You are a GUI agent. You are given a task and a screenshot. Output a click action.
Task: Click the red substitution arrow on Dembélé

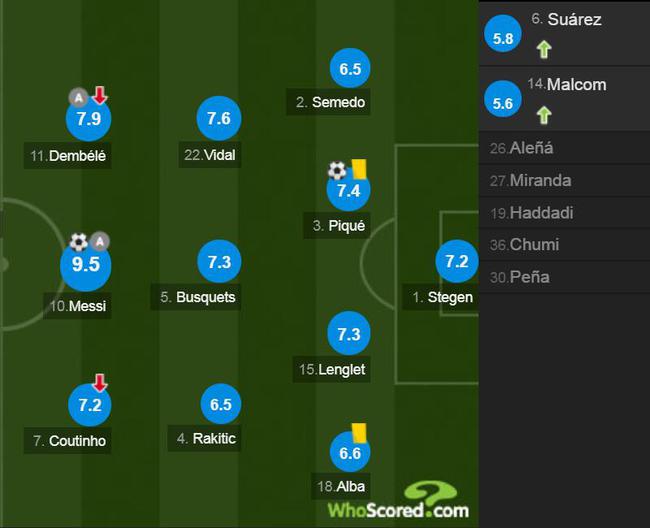[x=99, y=95]
